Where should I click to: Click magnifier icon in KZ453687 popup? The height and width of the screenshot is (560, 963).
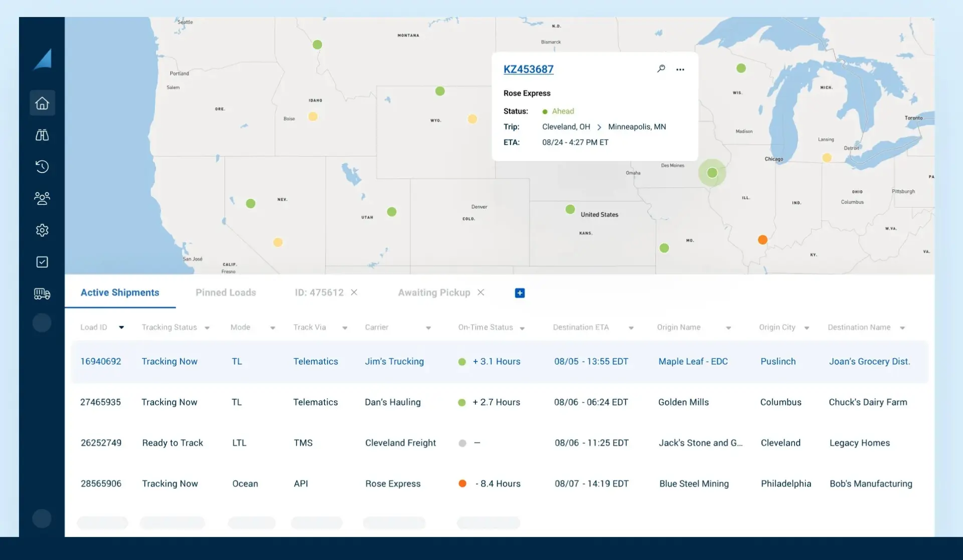pyautogui.click(x=661, y=69)
